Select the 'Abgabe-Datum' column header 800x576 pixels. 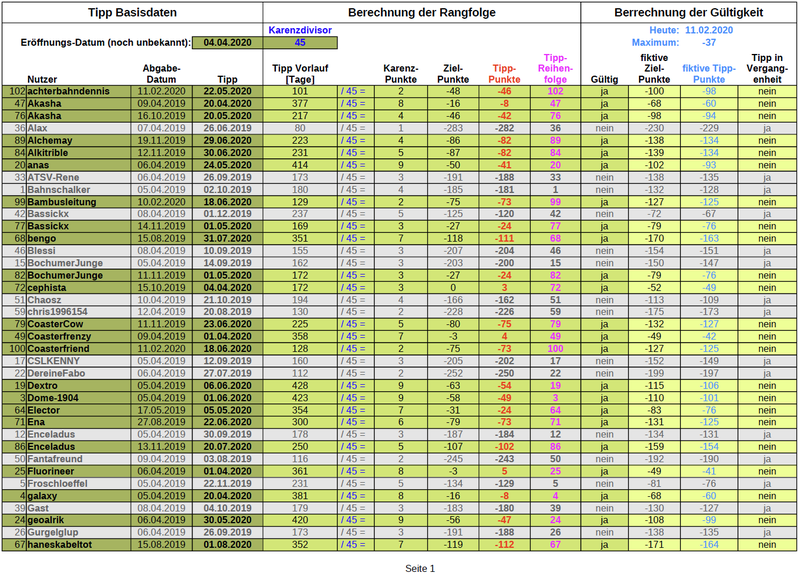[x=161, y=74]
